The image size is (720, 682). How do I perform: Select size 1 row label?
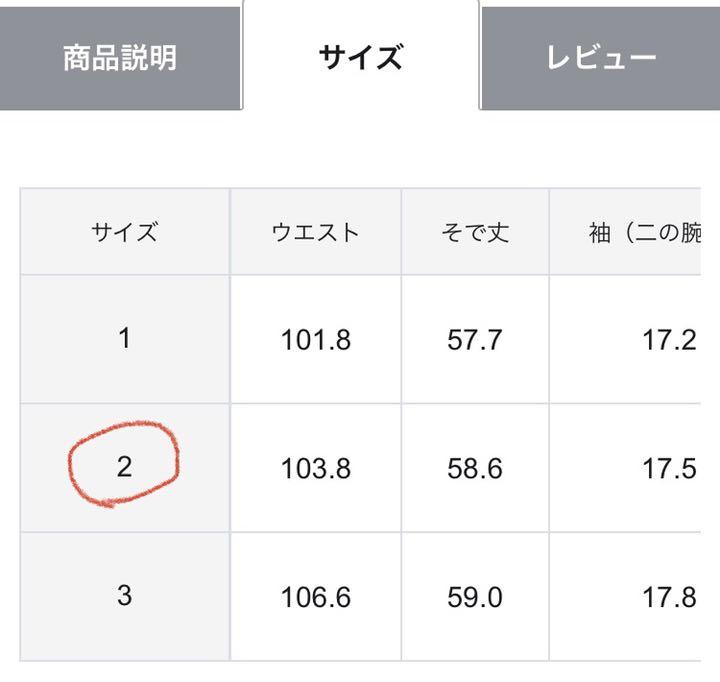click(x=124, y=339)
